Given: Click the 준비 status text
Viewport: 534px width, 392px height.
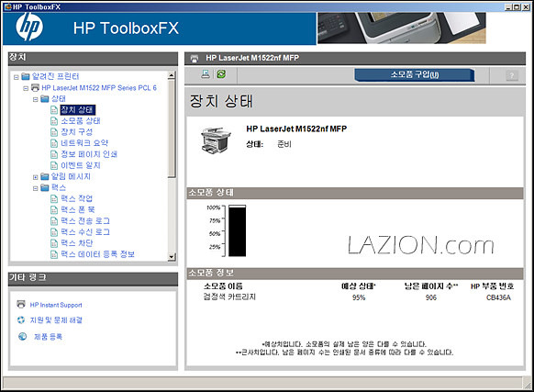Looking at the screenshot, I should point(284,144).
